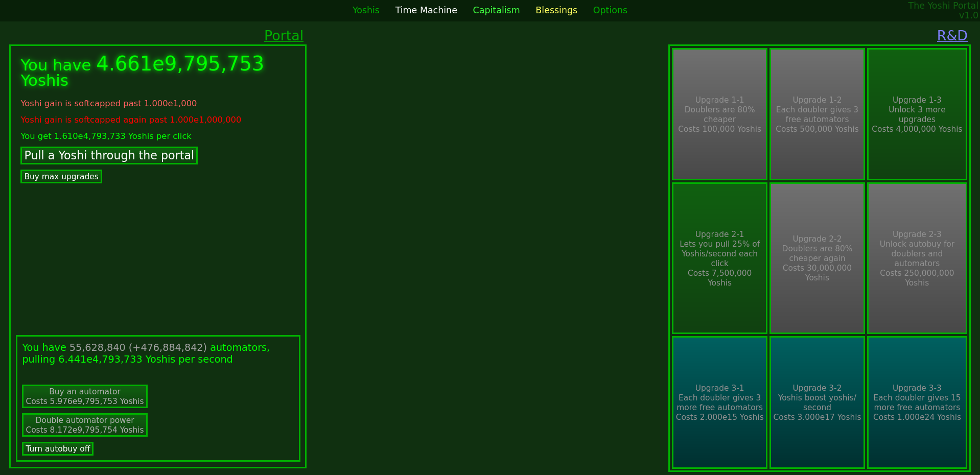Image resolution: width=980 pixels, height=475 pixels.
Task: Select Upgrade 1-2 free automators card
Action: (x=817, y=114)
